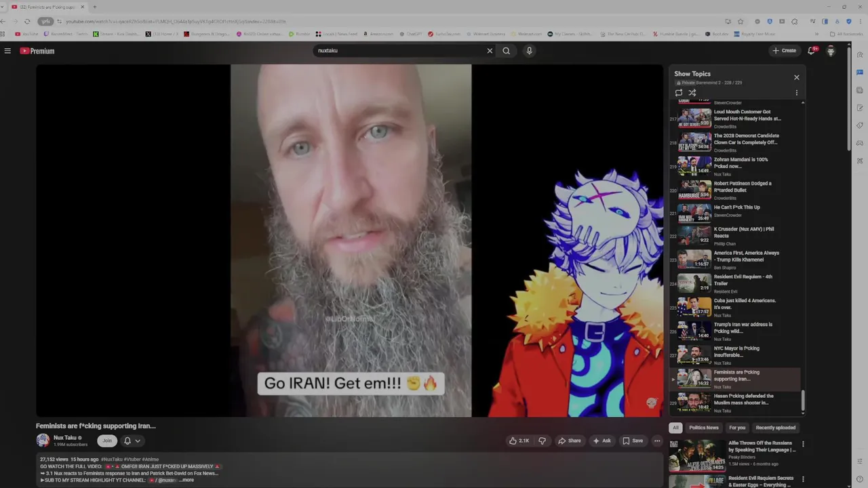Select the Recently uploaded chip
Image resolution: width=868 pixels, height=488 pixels.
coord(776,428)
